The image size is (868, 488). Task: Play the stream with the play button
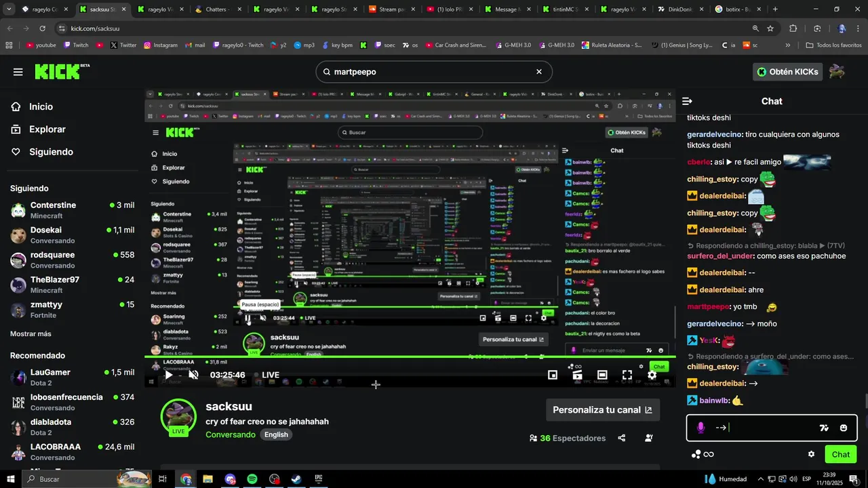click(x=168, y=375)
